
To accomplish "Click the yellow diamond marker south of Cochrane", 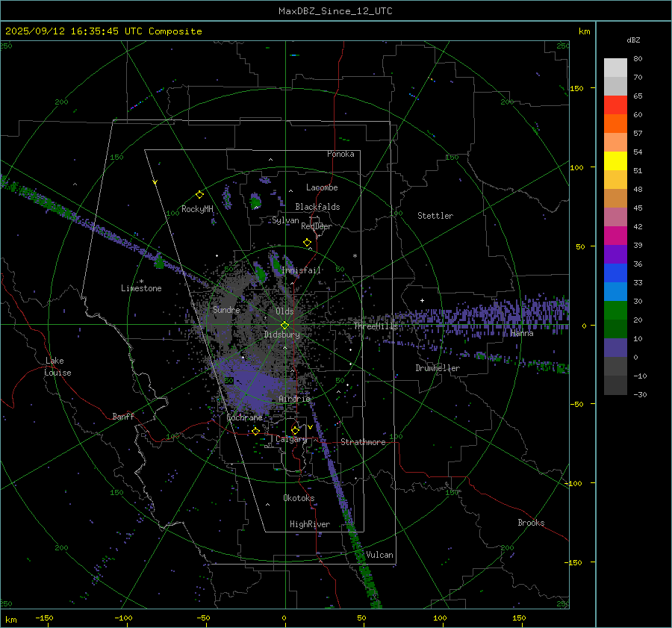I will (x=256, y=431).
